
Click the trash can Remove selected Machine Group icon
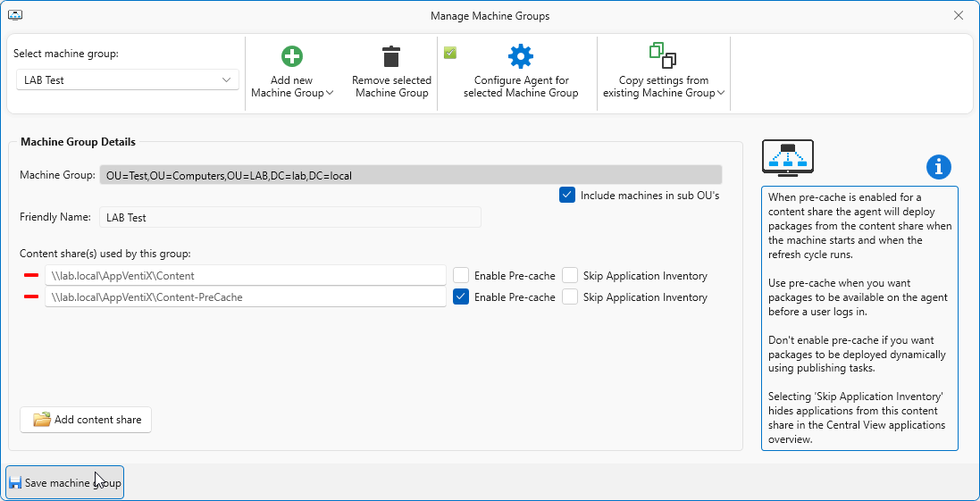click(x=391, y=57)
